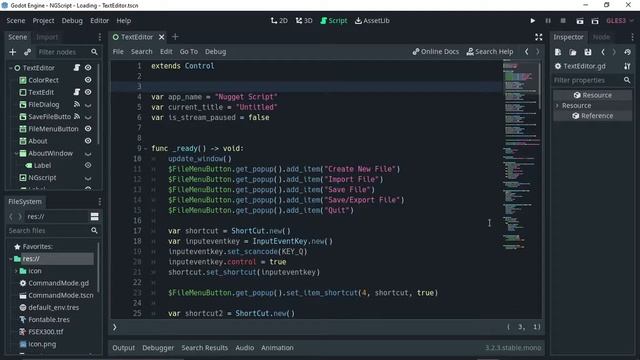Navigate to previous script in history

click(527, 52)
